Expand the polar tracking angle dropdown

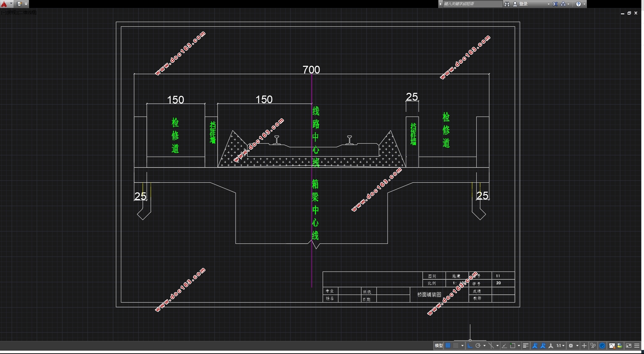pyautogui.click(x=484, y=346)
